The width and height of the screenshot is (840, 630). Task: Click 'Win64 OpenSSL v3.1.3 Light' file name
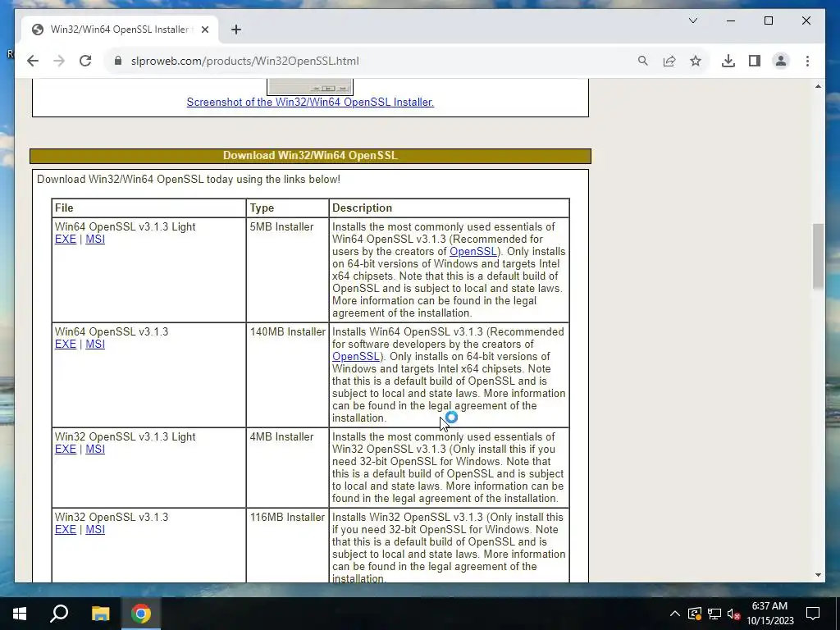pos(125,226)
